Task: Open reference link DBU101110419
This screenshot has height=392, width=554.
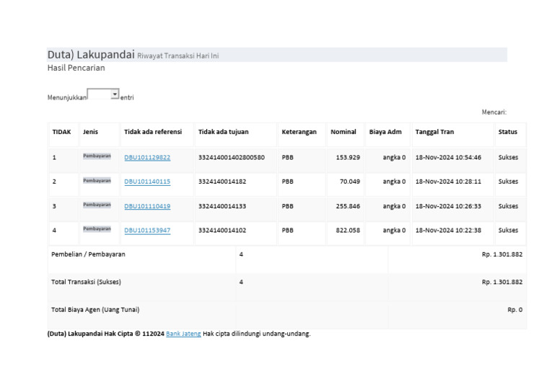Action: tap(147, 206)
